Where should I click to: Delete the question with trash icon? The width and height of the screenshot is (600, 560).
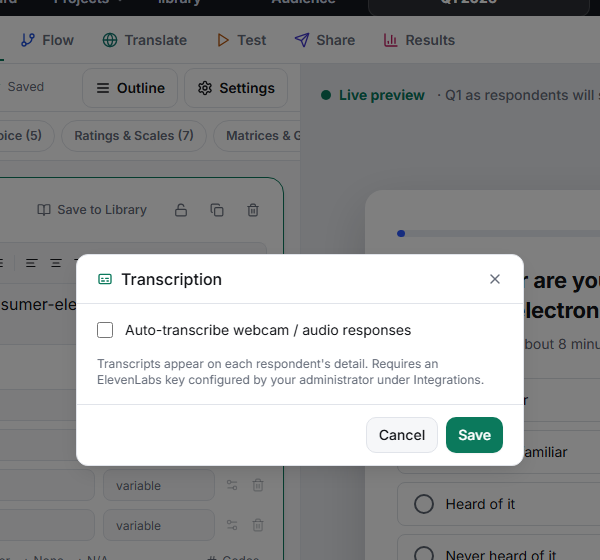(253, 210)
